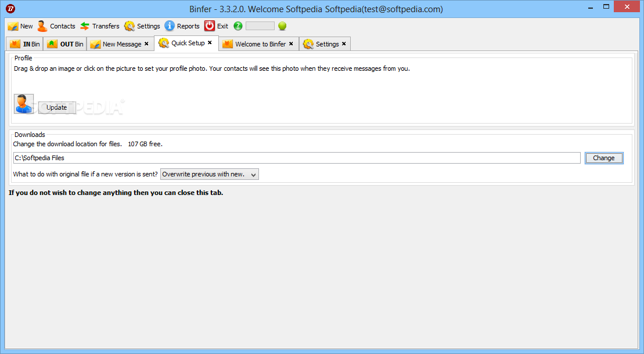Open the Settings toolbar label

click(x=148, y=26)
